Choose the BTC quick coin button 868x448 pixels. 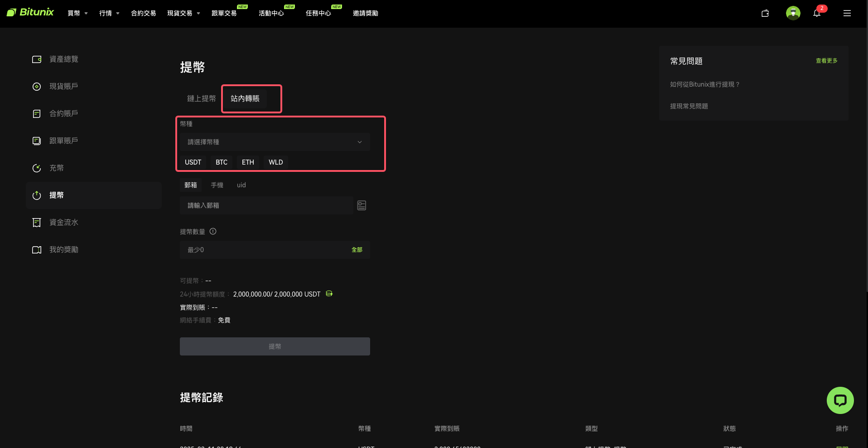[222, 162]
